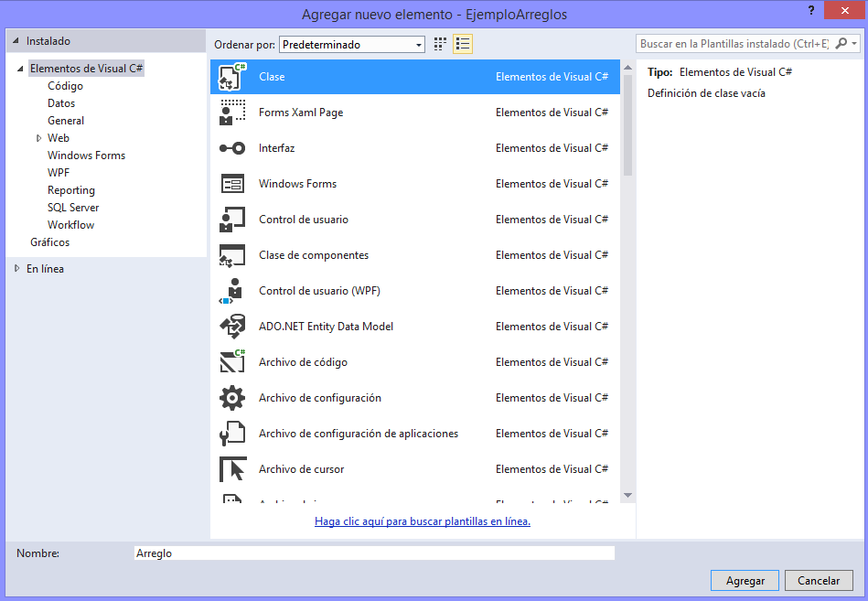Select the SQL Server category
This screenshot has height=601, width=868.
pyautogui.click(x=73, y=208)
